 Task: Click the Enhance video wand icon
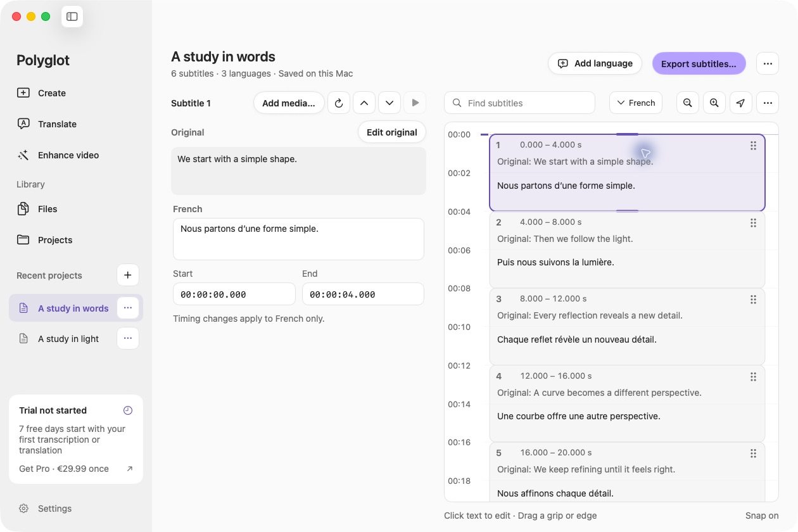[x=23, y=155]
